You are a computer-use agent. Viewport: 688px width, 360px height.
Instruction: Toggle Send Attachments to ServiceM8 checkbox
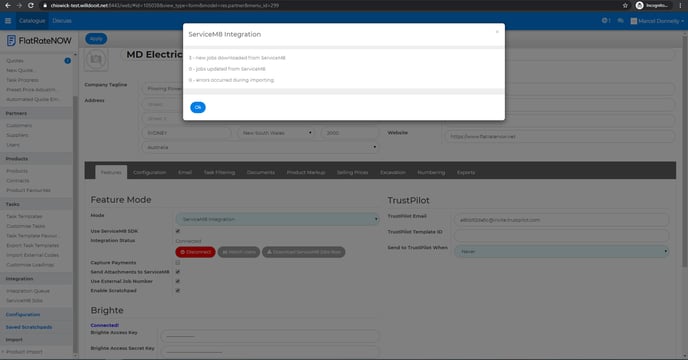(178, 272)
